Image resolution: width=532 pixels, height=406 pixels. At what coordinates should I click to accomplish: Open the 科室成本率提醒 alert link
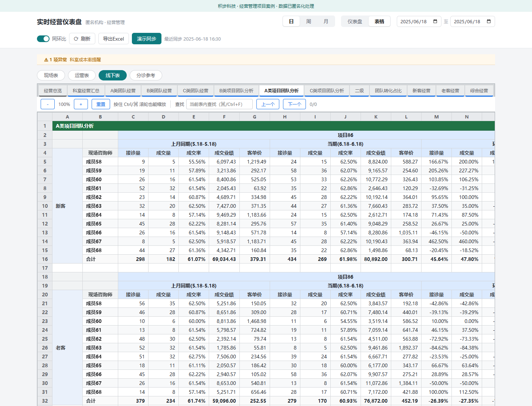pos(85,60)
